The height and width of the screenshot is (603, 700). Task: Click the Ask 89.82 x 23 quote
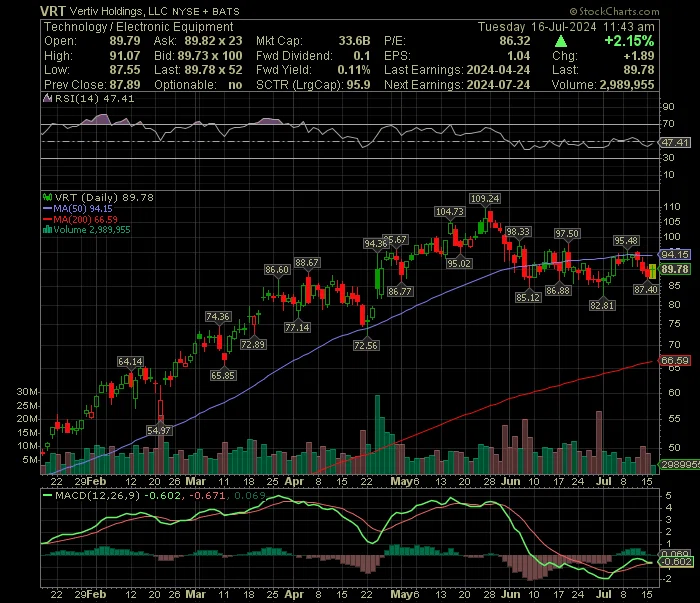(213, 41)
